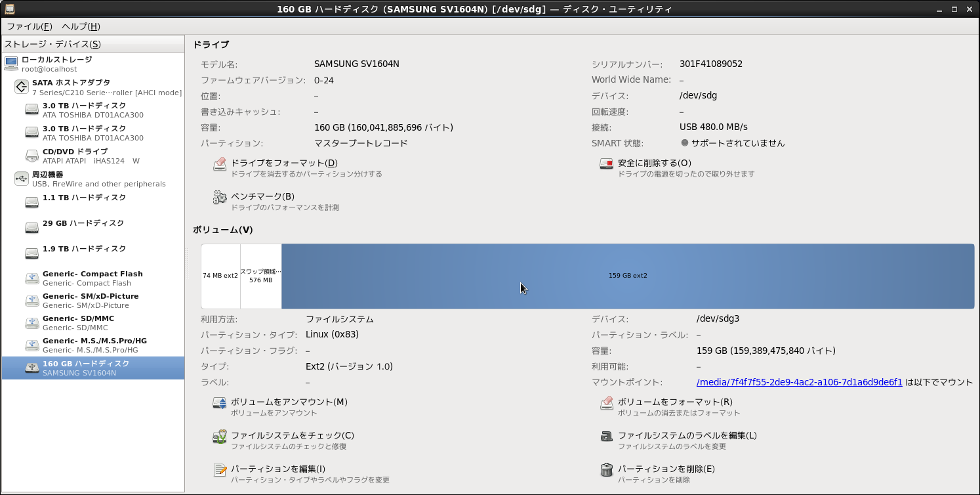Click the 29 GB ハードディスク drive icon
Screen dimensions: 980x495
pyautogui.click(x=32, y=228)
